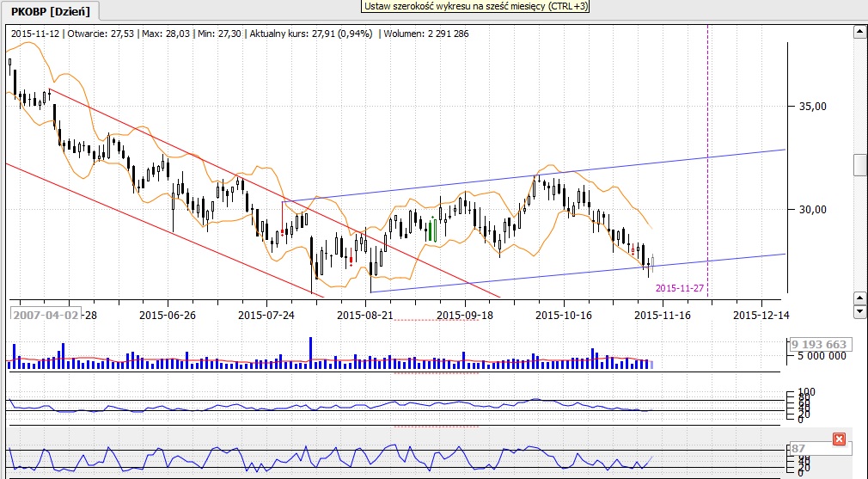Click the scroll up arrow of price chart
868x479 pixels.
click(859, 33)
